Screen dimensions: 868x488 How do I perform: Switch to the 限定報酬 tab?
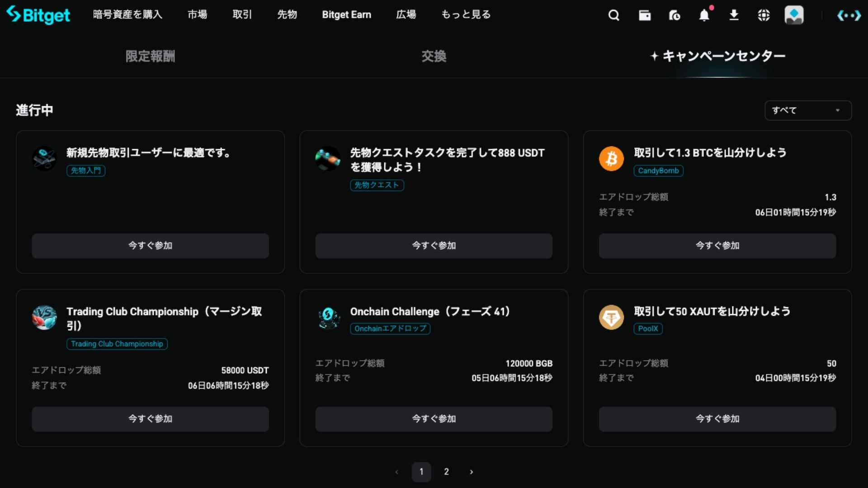150,56
